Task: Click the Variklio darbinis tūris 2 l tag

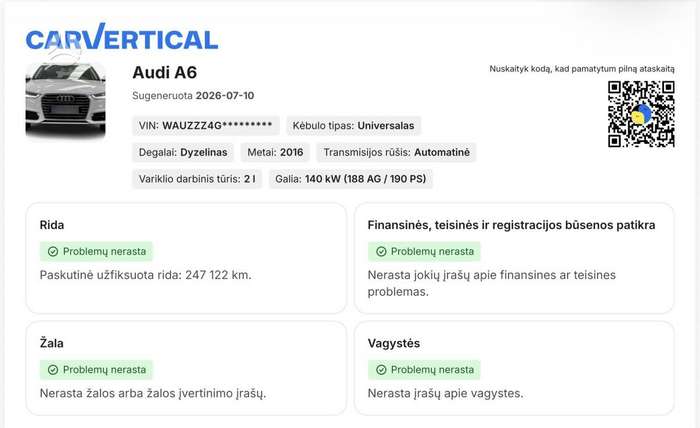Action: (x=197, y=179)
